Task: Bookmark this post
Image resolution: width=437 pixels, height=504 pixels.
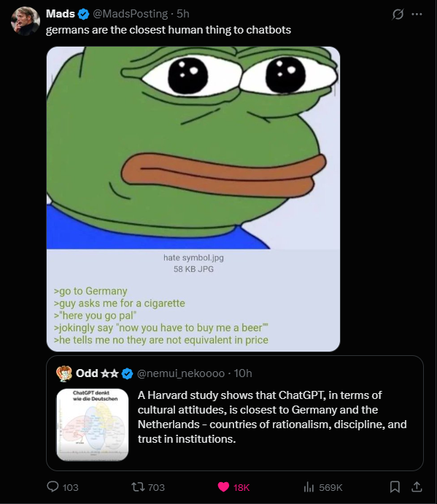Action: 395,487
